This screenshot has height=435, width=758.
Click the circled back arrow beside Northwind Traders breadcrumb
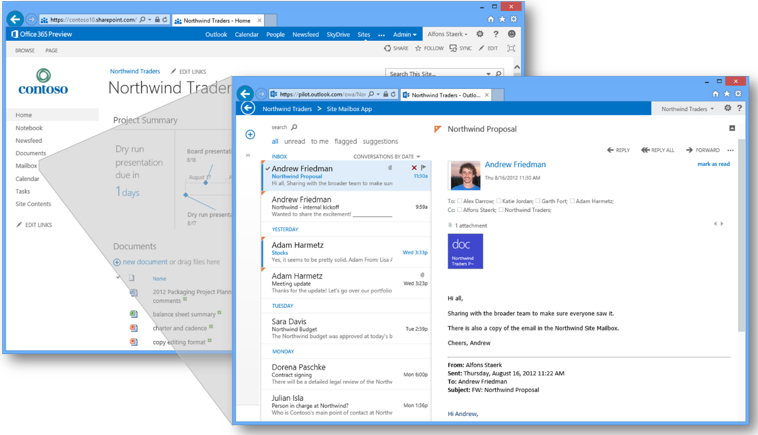248,108
